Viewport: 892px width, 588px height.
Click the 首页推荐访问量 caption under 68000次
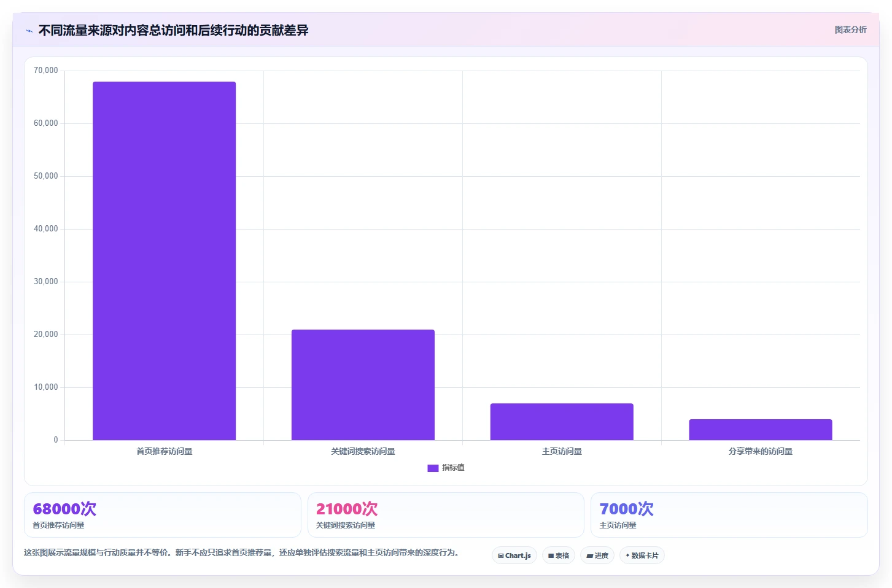pos(58,525)
